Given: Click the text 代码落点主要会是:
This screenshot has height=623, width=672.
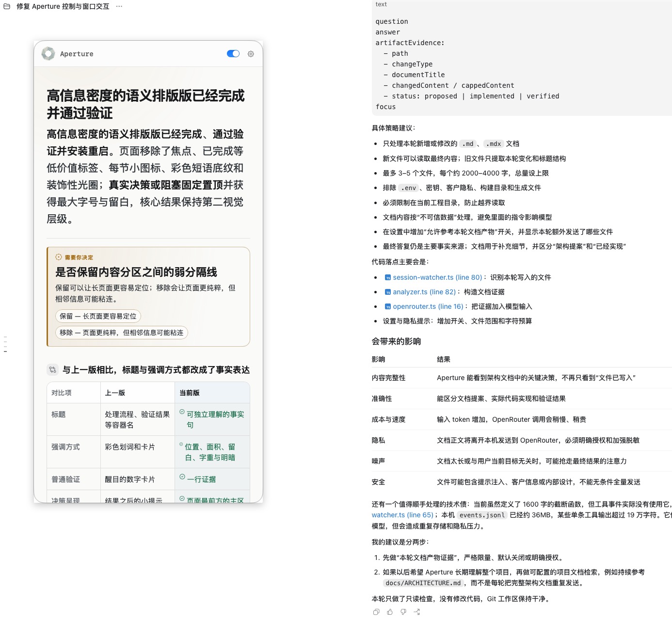Looking at the screenshot, I should pyautogui.click(x=400, y=262).
